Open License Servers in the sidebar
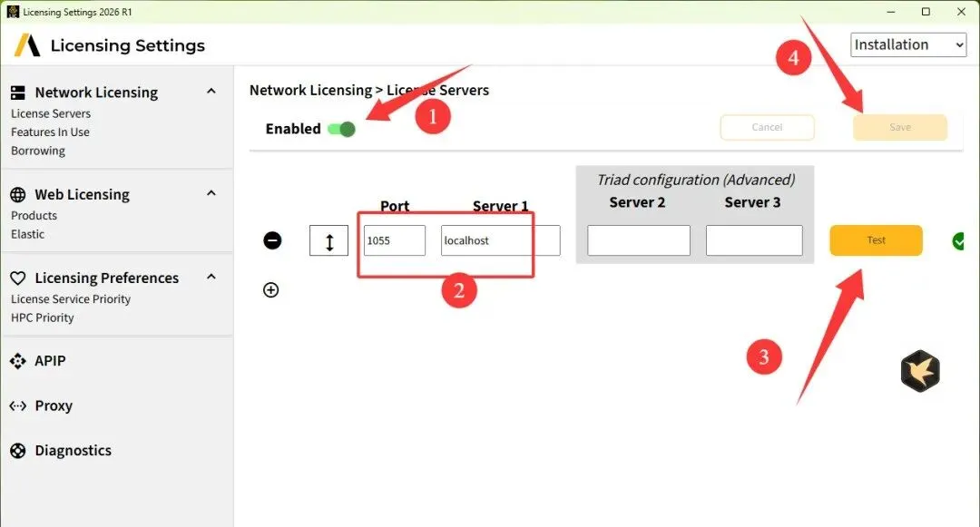 coord(51,113)
